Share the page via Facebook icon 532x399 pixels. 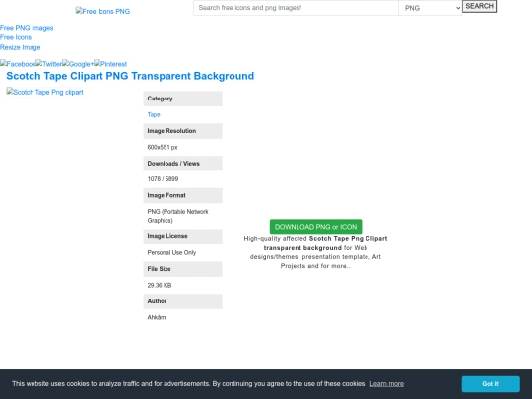pos(18,64)
